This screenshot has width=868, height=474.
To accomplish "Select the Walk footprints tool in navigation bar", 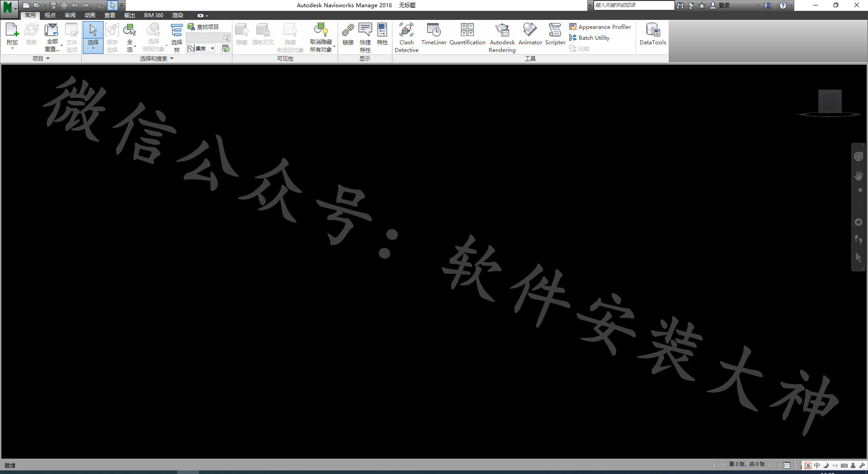I will click(859, 239).
